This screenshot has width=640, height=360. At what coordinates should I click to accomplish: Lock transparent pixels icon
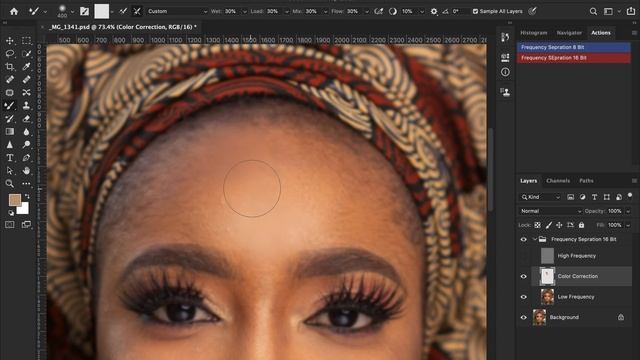coord(538,225)
